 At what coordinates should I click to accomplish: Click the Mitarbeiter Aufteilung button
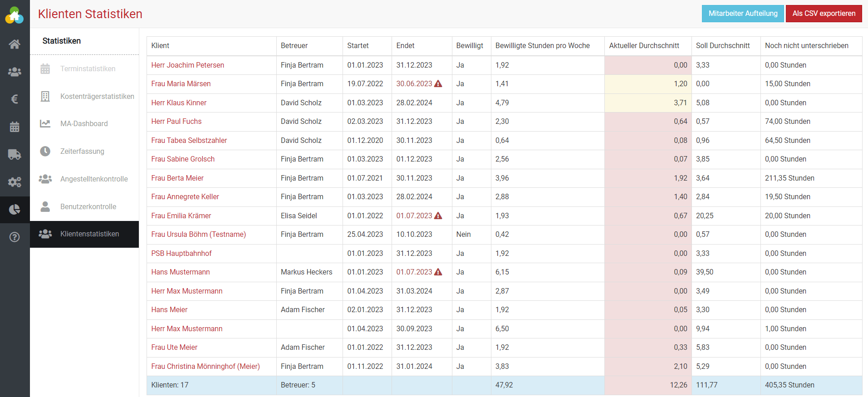click(x=743, y=14)
